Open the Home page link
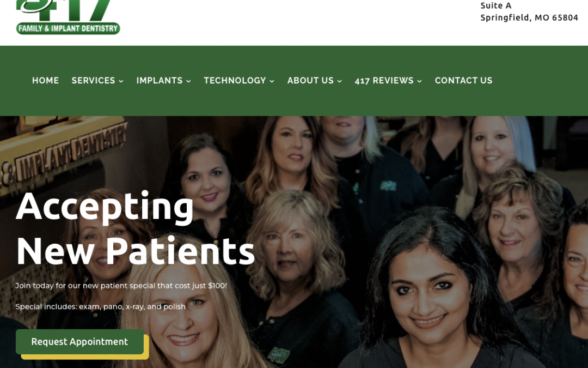This screenshot has height=368, width=588. click(45, 80)
